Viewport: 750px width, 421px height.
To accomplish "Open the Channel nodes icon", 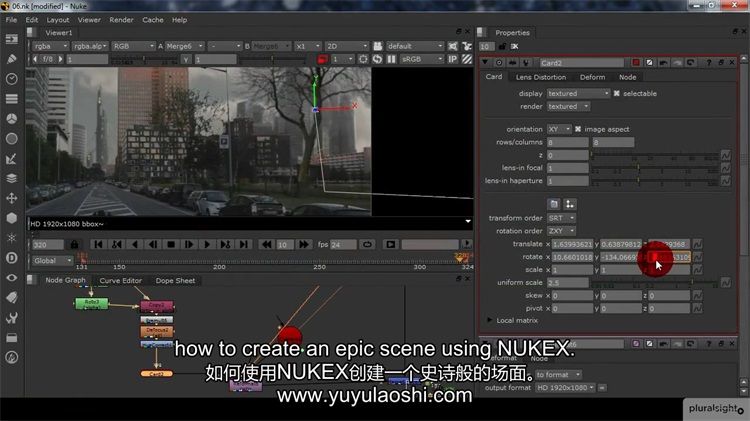I will [x=12, y=99].
